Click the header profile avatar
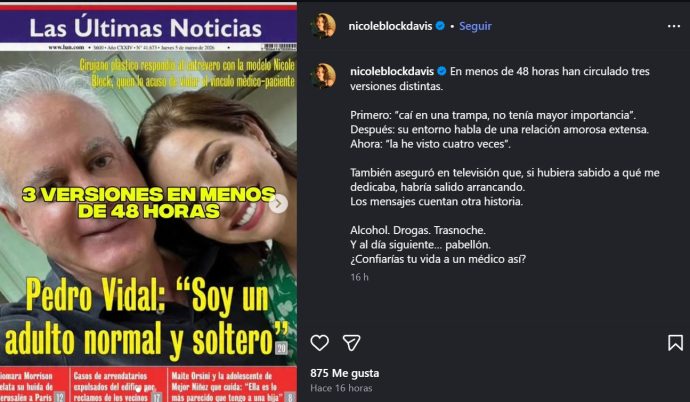Image resolution: width=690 pixels, height=402 pixels. (323, 26)
